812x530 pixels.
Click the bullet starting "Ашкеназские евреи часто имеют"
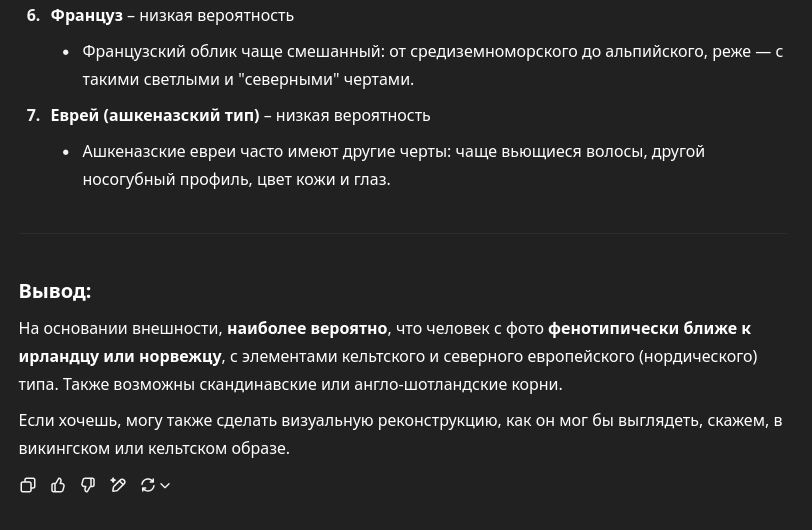(x=394, y=165)
